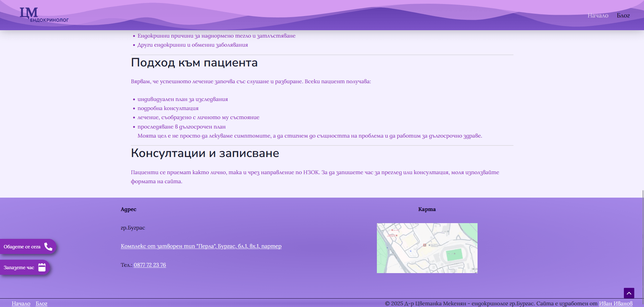Open the Комплекс 'Перла' address link
The width and height of the screenshot is (644, 307).
tap(201, 246)
